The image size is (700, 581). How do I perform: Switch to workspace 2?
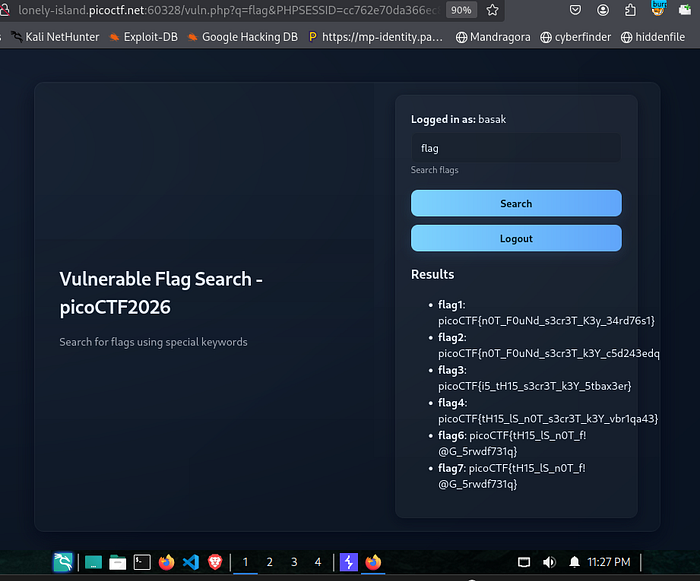click(x=269, y=562)
